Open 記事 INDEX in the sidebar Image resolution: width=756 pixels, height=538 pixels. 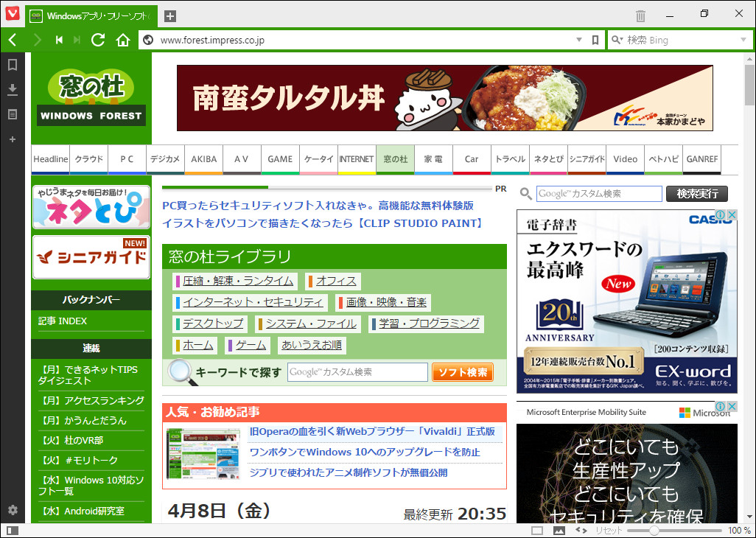63,321
